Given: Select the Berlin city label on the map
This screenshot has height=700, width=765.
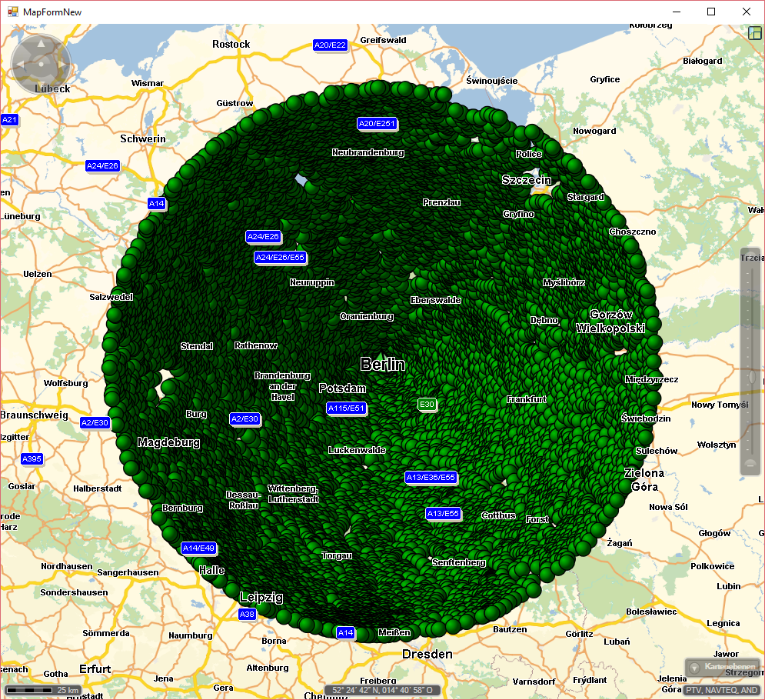Looking at the screenshot, I should click(382, 365).
